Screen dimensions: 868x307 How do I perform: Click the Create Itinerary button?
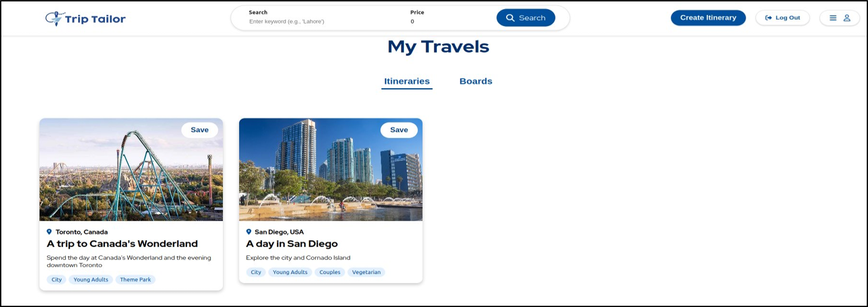click(x=708, y=18)
